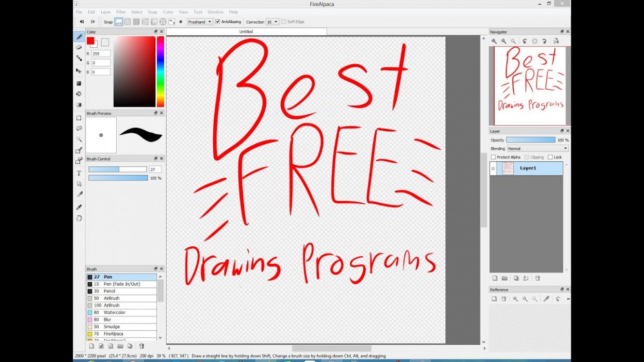The height and width of the screenshot is (362, 644).
Task: Open the Filter menu
Action: coord(121,11)
